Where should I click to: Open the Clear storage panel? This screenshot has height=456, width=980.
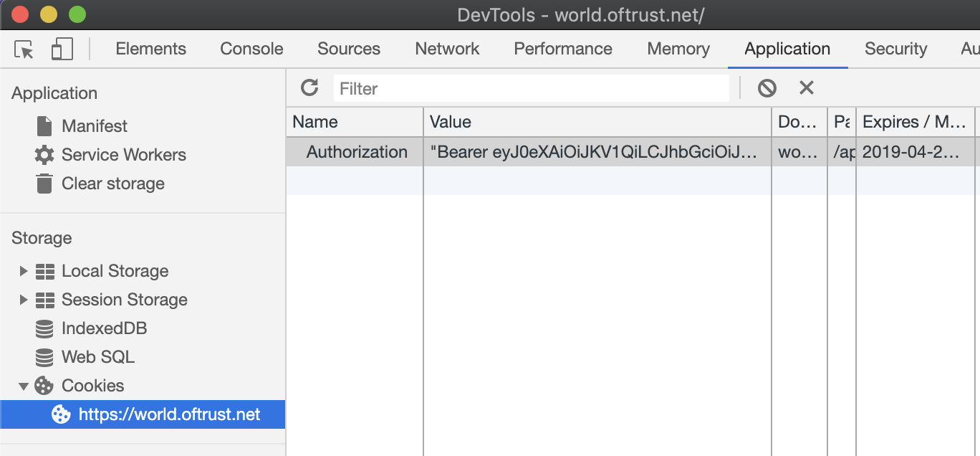pos(112,184)
